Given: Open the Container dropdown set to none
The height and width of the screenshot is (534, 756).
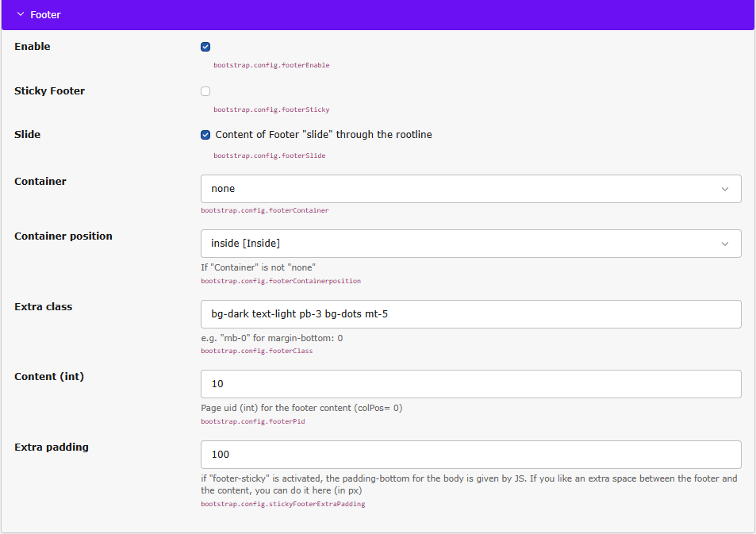Looking at the screenshot, I should pos(470,189).
